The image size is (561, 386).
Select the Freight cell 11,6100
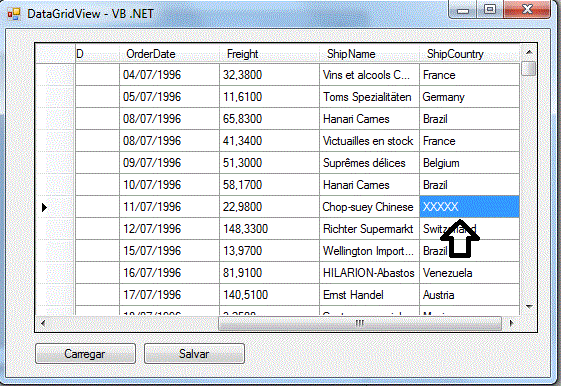click(269, 97)
